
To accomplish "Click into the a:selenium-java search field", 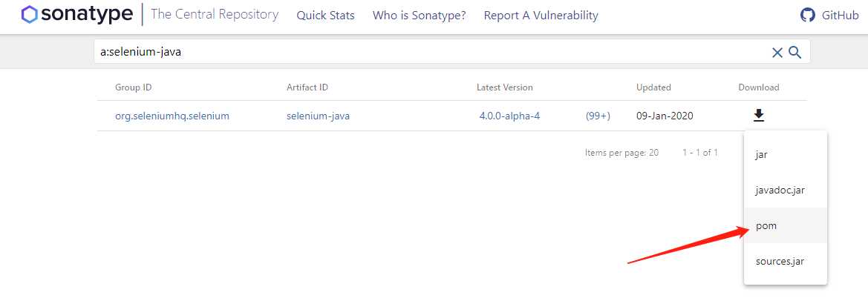I will coord(431,52).
